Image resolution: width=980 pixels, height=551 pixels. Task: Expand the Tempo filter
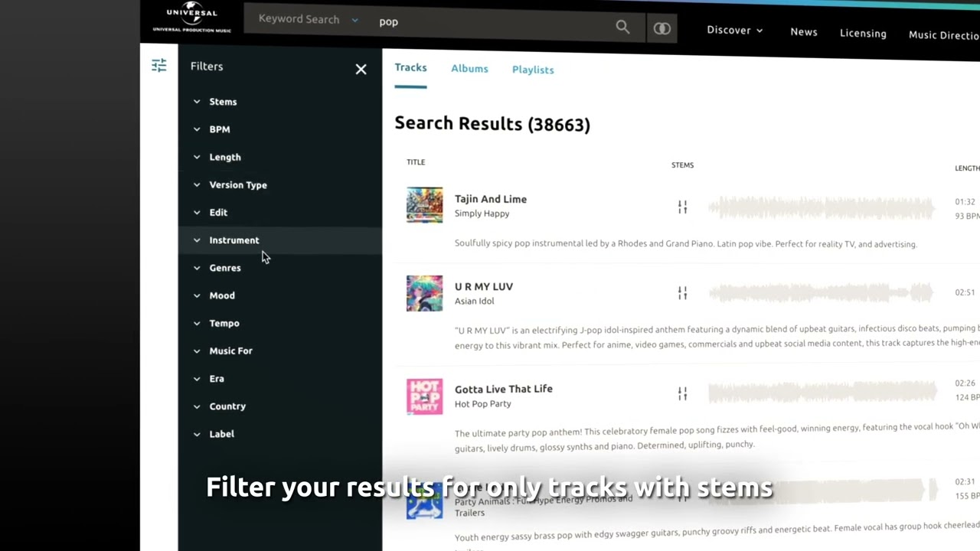pyautogui.click(x=280, y=323)
